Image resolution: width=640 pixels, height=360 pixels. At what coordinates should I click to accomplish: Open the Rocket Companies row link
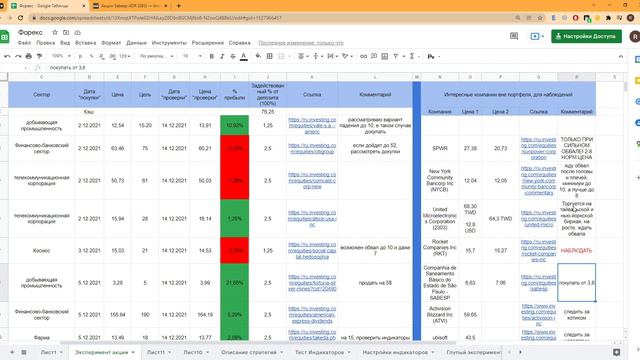538,251
